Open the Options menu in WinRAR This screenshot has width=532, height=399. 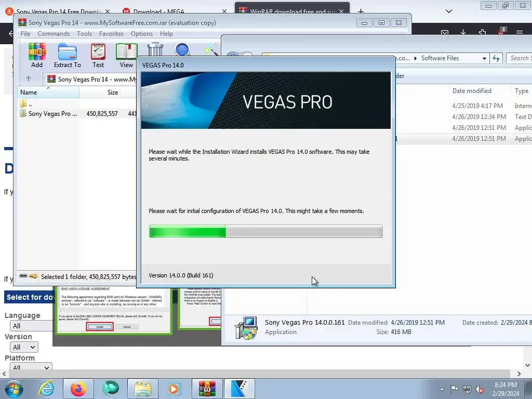[x=142, y=34]
